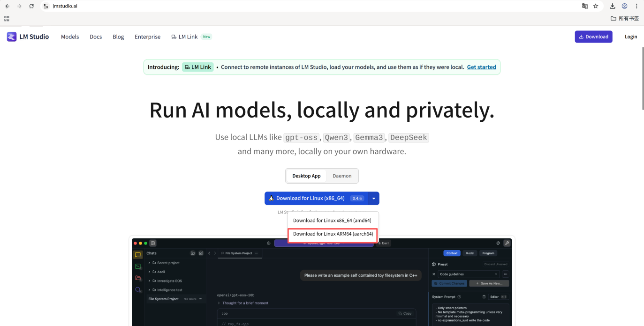Image resolution: width=644 pixels, height=326 pixels.
Task: Open the apps grid icon in bookmarks bar
Action: pos(7,18)
